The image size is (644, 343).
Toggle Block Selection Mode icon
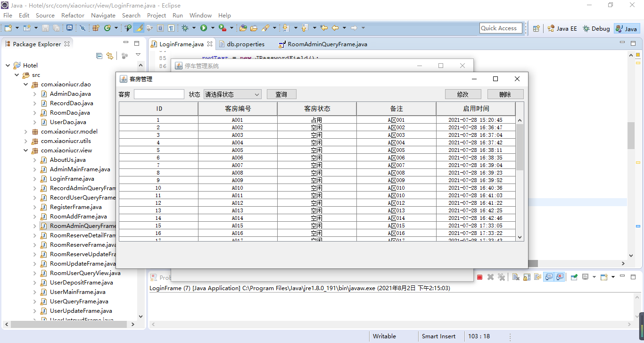[x=160, y=28]
